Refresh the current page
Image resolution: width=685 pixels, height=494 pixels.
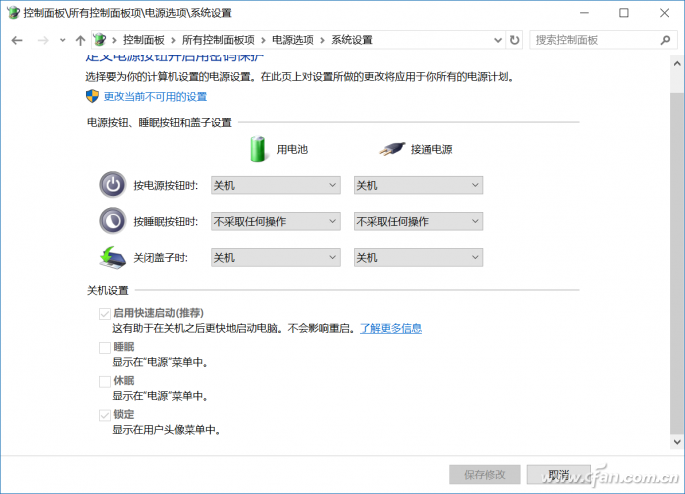(515, 40)
